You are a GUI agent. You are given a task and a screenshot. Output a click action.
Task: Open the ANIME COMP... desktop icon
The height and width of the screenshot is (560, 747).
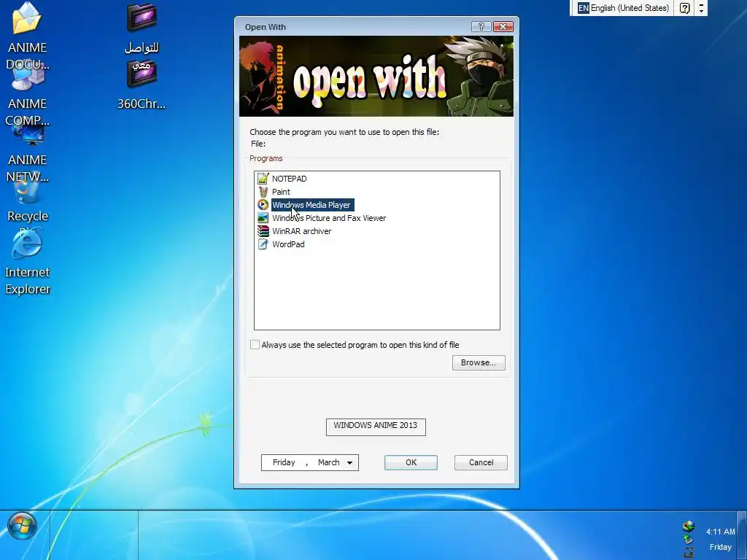[x=27, y=76]
